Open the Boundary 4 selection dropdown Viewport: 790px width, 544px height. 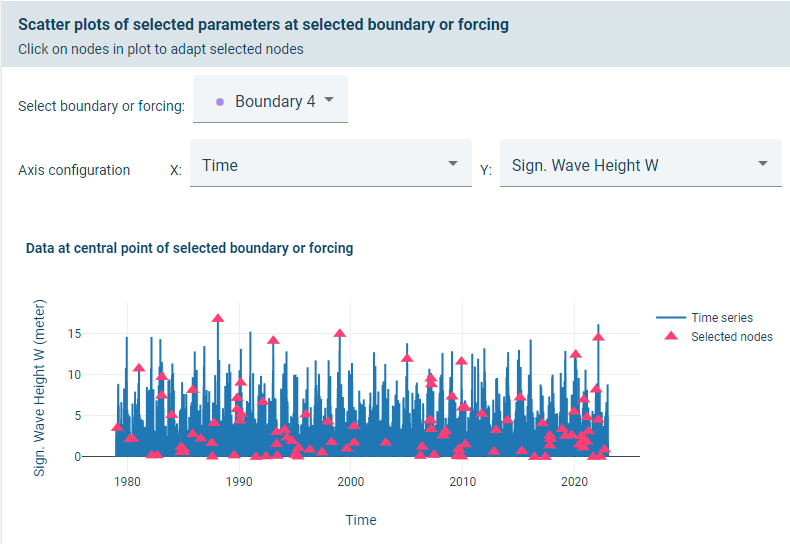[270, 101]
